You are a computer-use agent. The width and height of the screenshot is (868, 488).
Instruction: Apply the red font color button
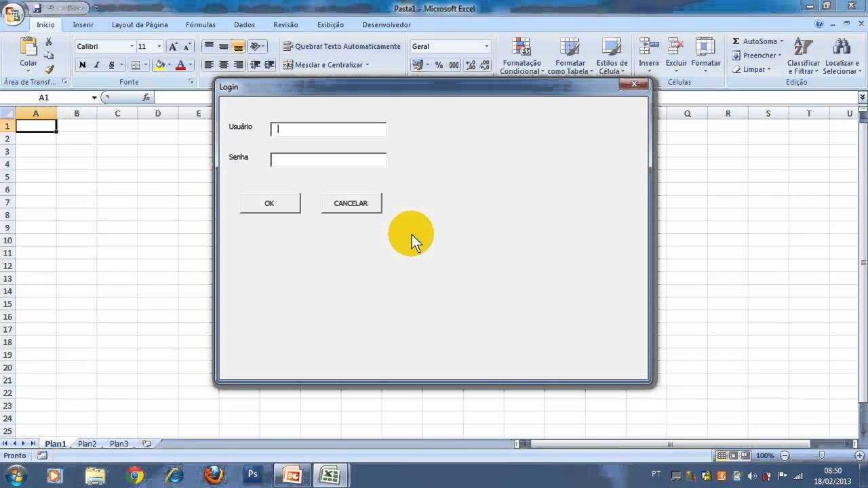click(180, 65)
